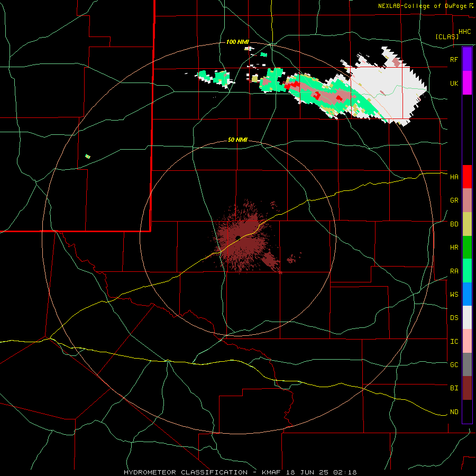Click the NEXLAB-College of DuPage credit text
Viewport: 476px width, 476px height.
click(423, 6)
